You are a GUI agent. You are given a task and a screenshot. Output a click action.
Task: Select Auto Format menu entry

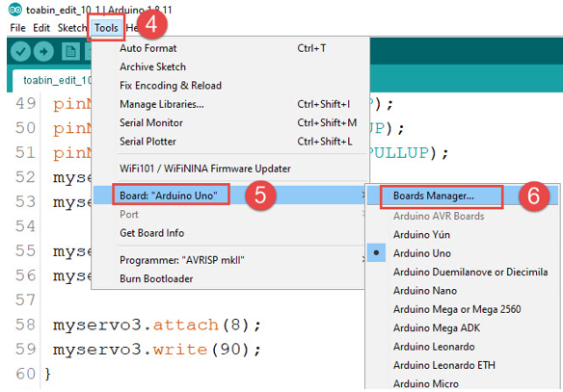tap(229, 48)
